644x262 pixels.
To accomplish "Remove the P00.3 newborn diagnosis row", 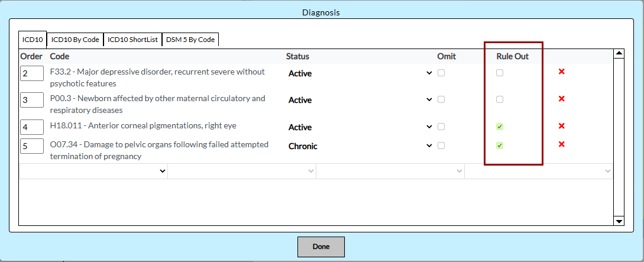I will 561,99.
